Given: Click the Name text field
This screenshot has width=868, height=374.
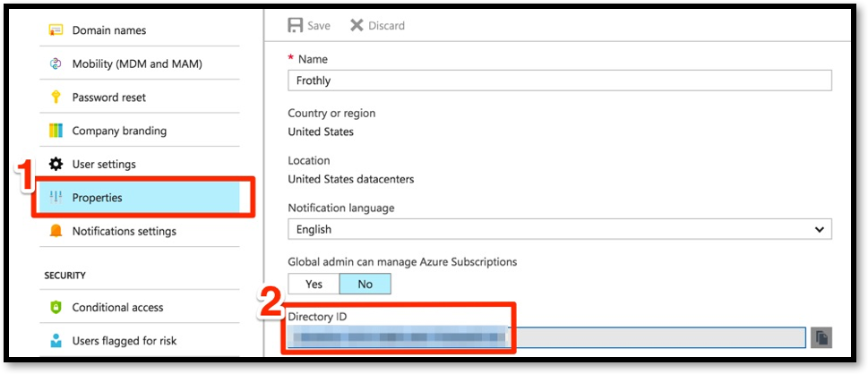Looking at the screenshot, I should point(559,81).
